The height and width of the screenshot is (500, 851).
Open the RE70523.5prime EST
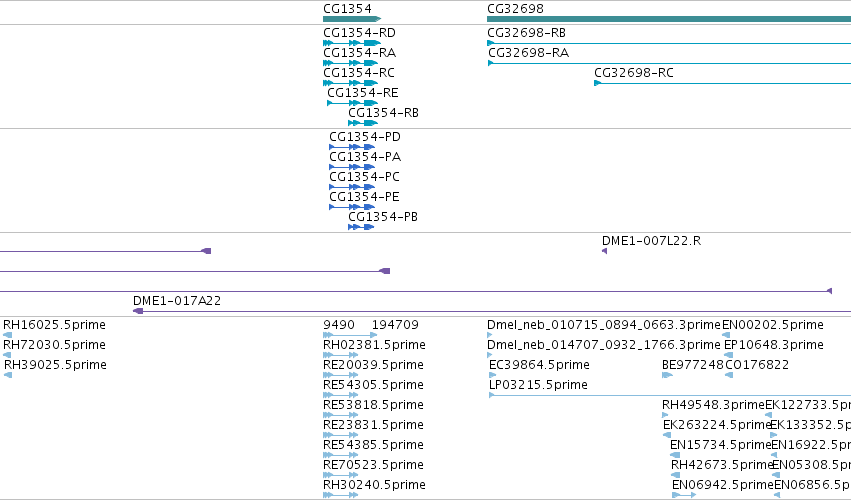(x=340, y=475)
